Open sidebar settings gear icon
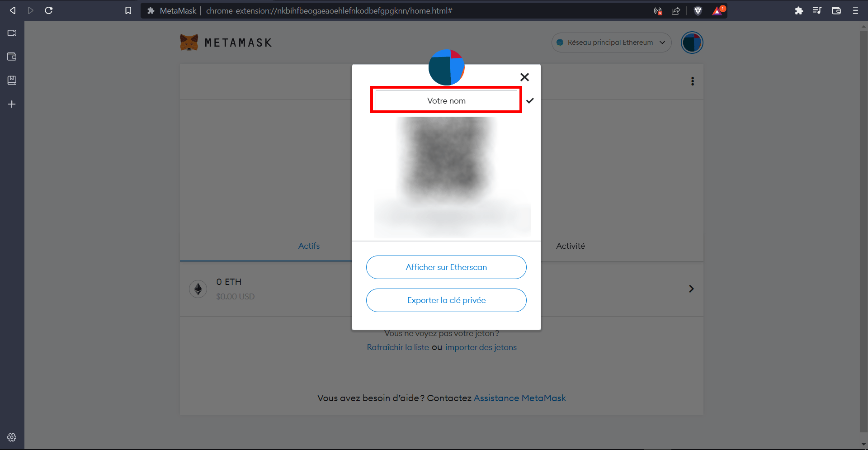This screenshot has height=450, width=868. tap(12, 437)
